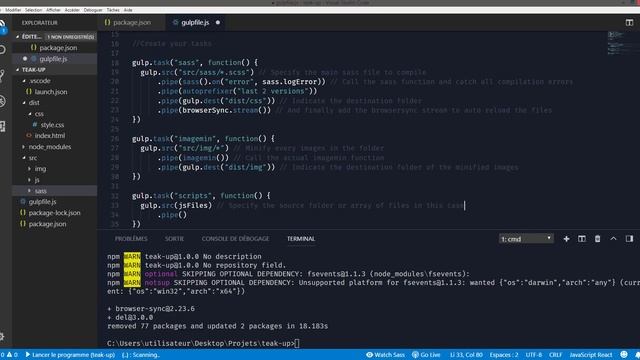Open the Search view in activity bar
The height and width of the screenshot is (360, 640).
[2, 50]
